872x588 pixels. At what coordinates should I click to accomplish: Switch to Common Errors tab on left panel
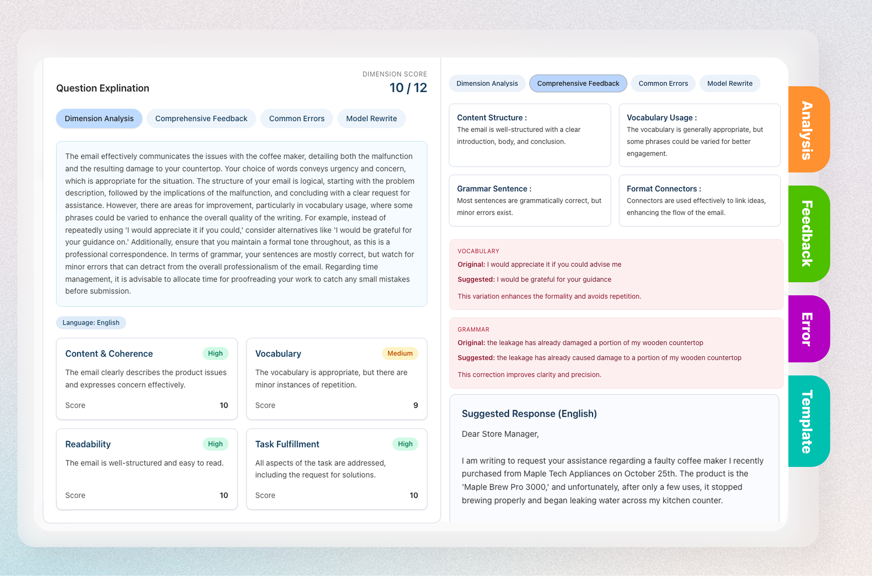point(296,118)
